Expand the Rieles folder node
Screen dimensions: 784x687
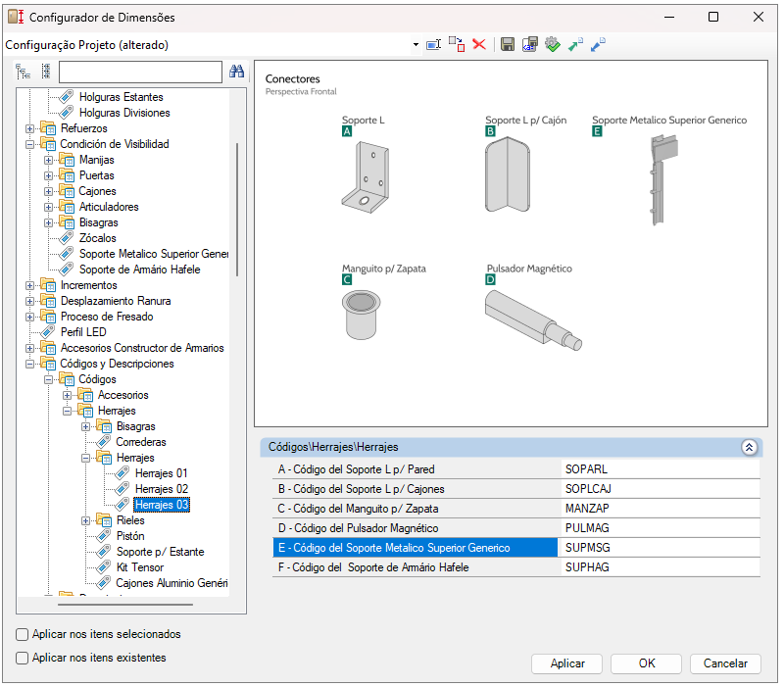coord(86,521)
